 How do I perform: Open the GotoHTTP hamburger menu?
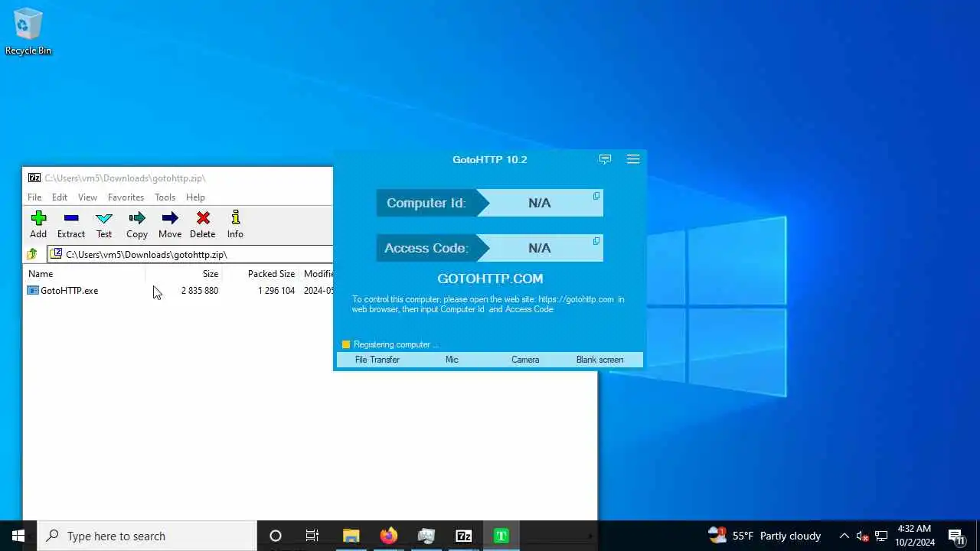pyautogui.click(x=633, y=159)
